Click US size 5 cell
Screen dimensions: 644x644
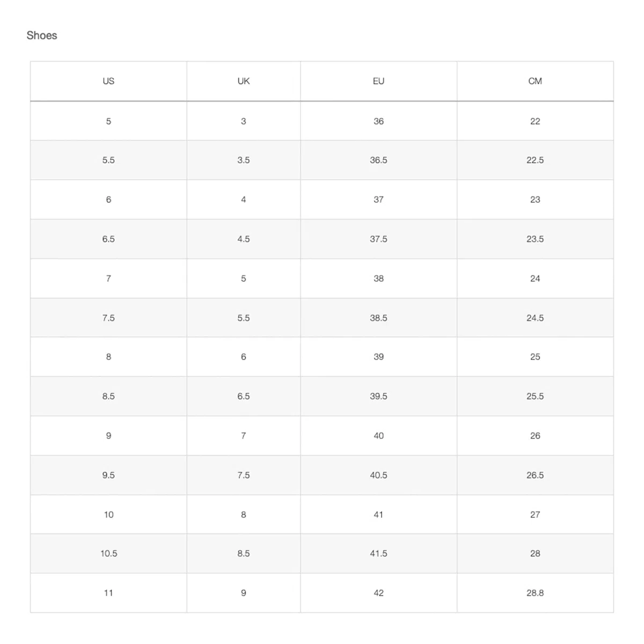pos(108,121)
